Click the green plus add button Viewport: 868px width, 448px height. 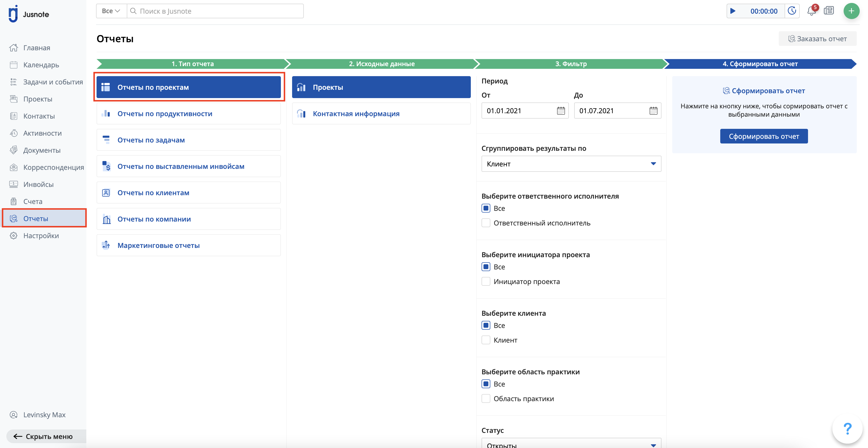[851, 11]
